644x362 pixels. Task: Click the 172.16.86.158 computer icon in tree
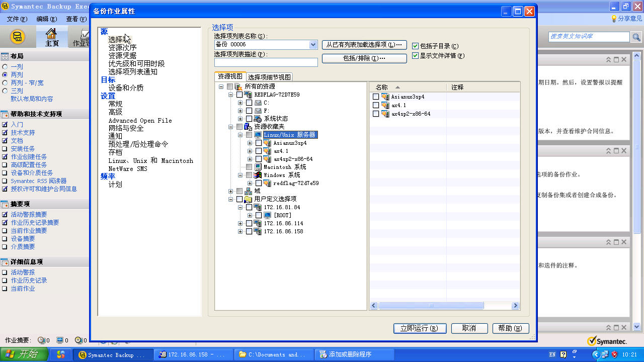258,232
